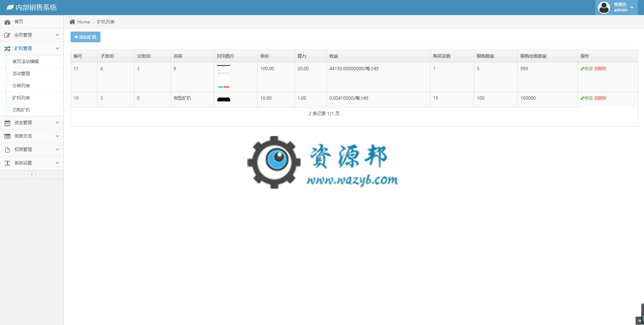Click the edit icon beside 会员管理
The image size is (644, 325).
click(7, 35)
